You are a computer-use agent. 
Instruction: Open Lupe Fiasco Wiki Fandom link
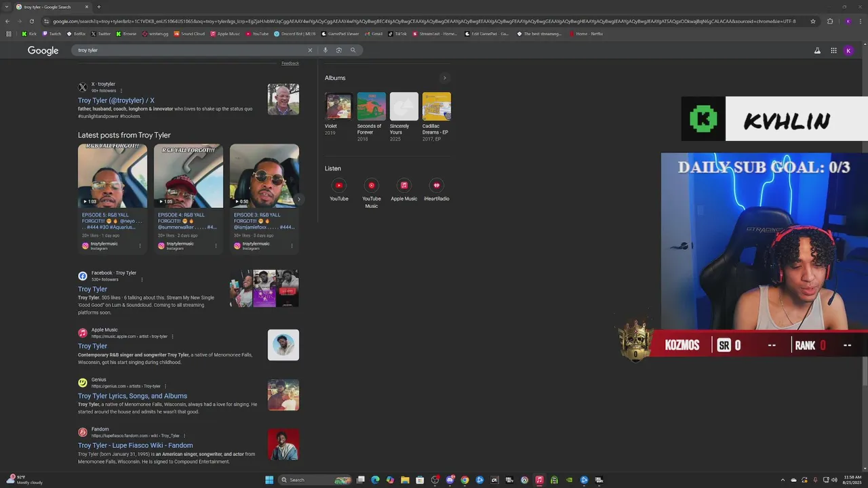(135, 446)
